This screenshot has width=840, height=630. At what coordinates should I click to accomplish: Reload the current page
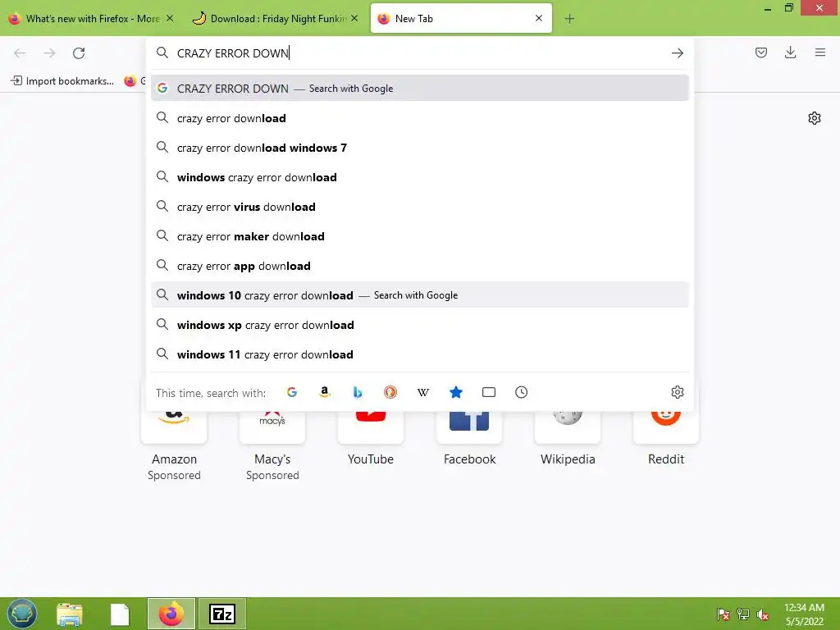pyautogui.click(x=79, y=53)
